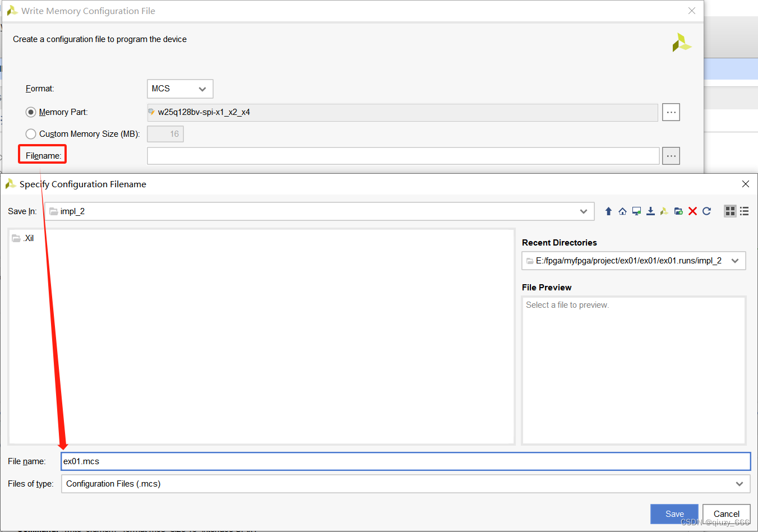Go to the downloads directory icon
This screenshot has width=758, height=532.
[x=650, y=211]
